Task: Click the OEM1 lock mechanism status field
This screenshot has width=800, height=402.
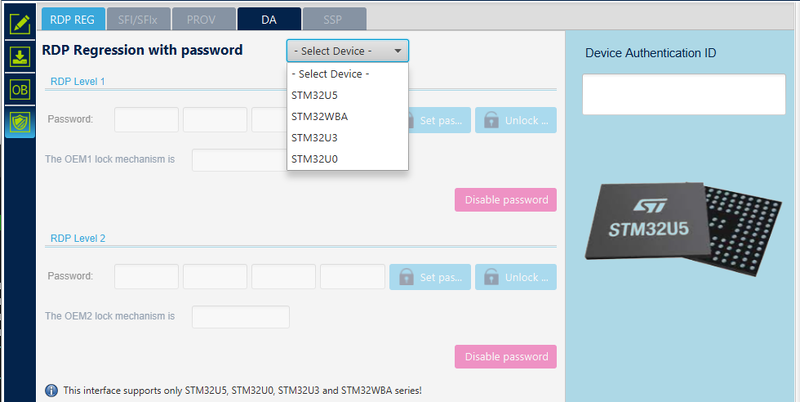Action: click(x=240, y=160)
